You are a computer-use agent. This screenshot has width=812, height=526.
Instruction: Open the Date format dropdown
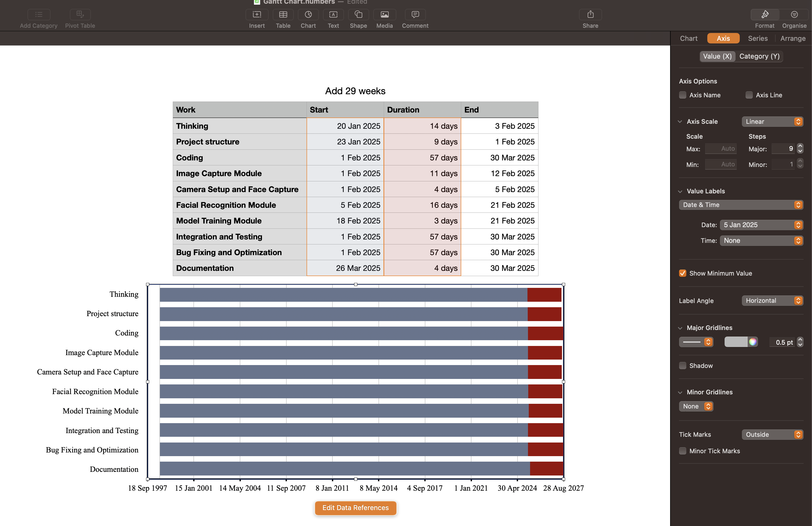(x=761, y=225)
